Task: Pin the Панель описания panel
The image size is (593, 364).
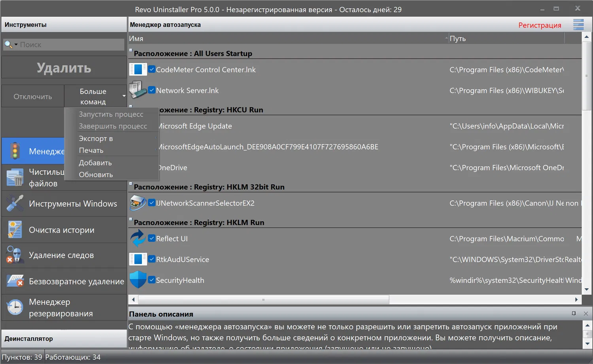Action: [574, 313]
